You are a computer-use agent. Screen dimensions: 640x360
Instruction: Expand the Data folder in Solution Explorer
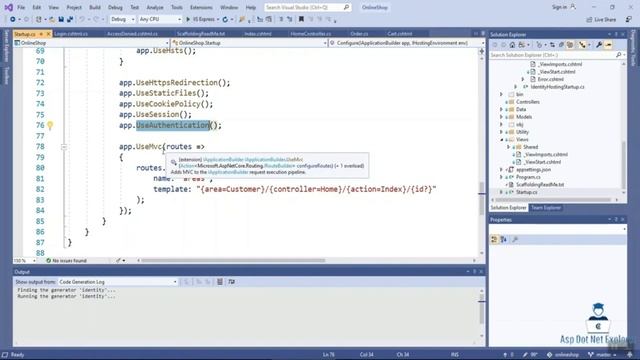point(501,109)
